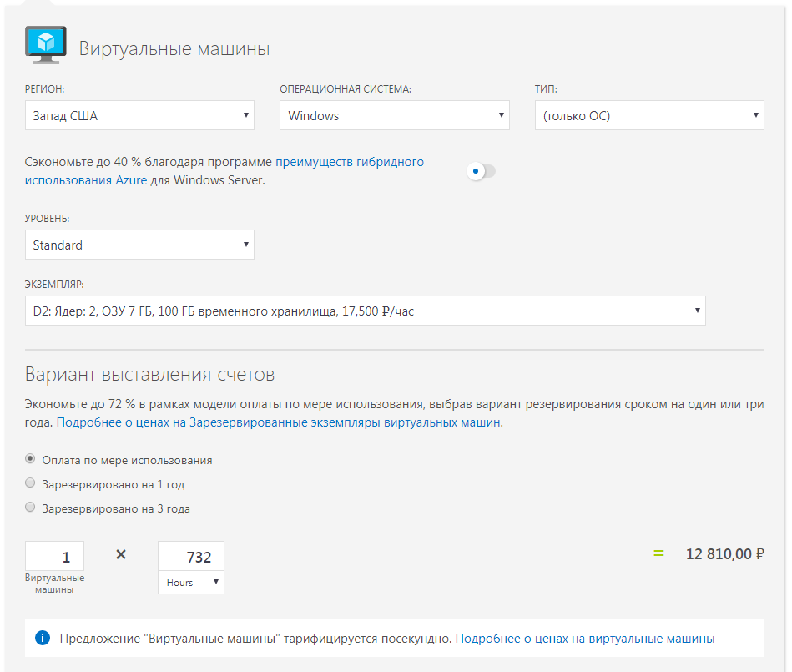The height and width of the screenshot is (672, 792).
Task: Open the operating system dropdown 'Windows'
Action: 395,115
